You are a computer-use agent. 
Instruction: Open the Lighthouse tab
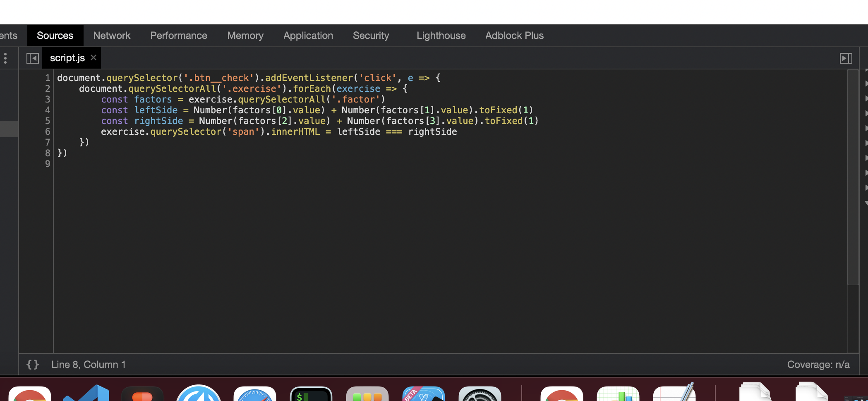tap(441, 36)
